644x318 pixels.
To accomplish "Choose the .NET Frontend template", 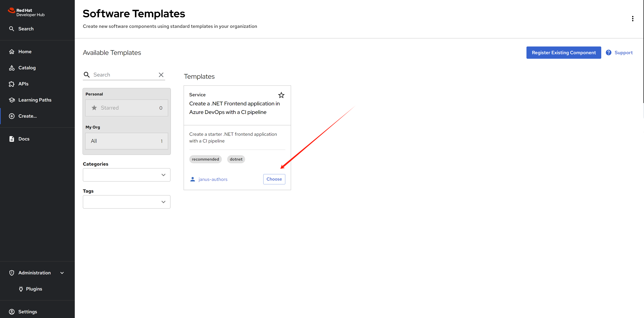I will (x=274, y=179).
